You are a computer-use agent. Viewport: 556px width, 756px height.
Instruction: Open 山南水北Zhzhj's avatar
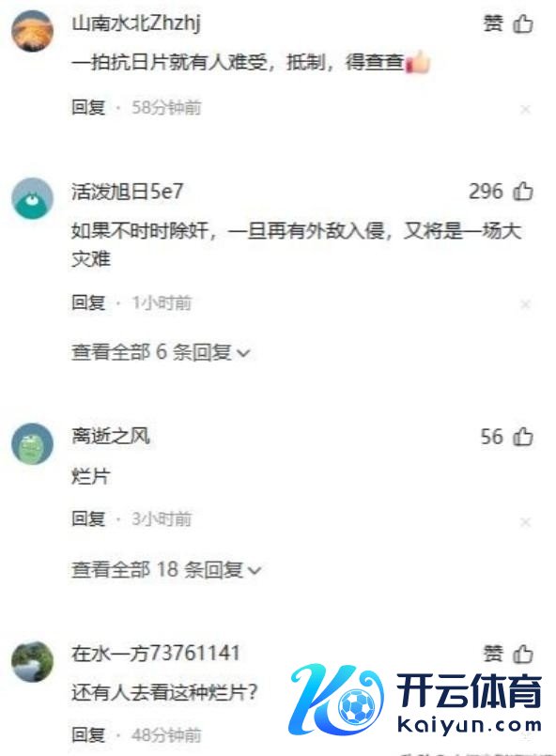pos(32,30)
